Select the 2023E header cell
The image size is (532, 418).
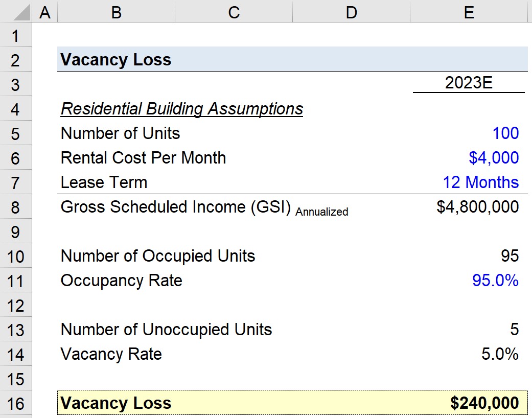[469, 83]
